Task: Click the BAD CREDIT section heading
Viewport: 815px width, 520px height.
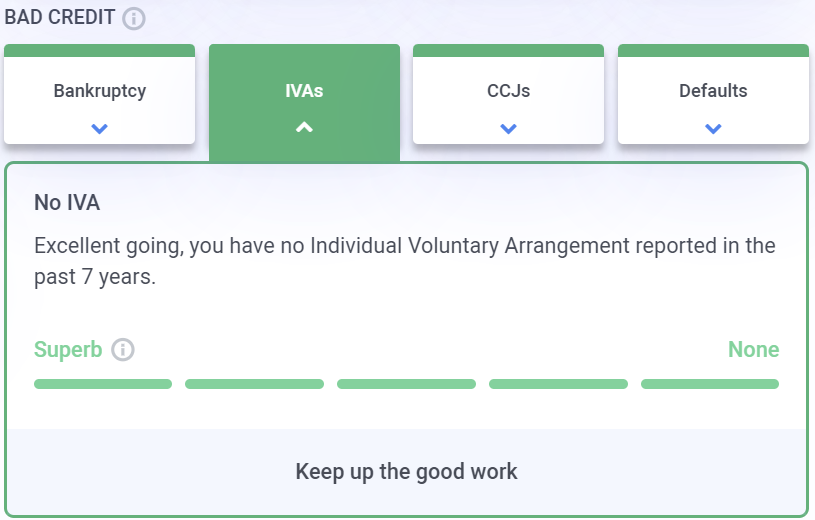Action: [59, 19]
